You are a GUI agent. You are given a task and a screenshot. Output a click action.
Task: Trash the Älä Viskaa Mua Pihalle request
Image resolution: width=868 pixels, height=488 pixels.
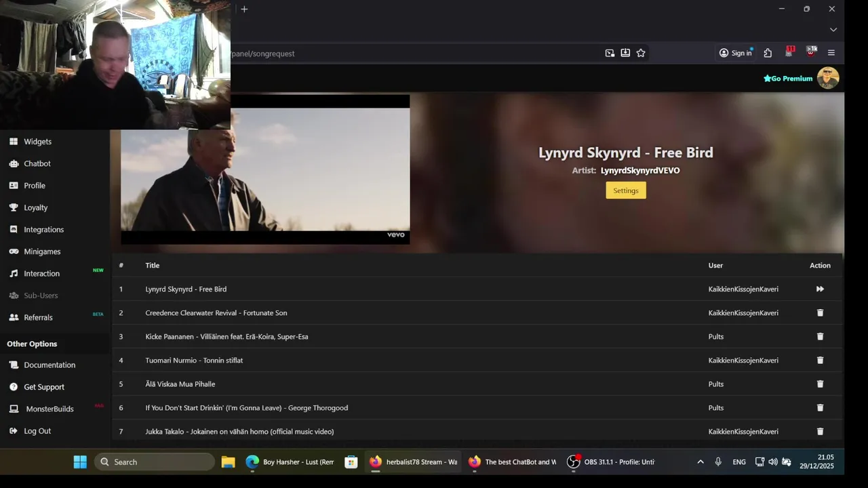pos(820,384)
